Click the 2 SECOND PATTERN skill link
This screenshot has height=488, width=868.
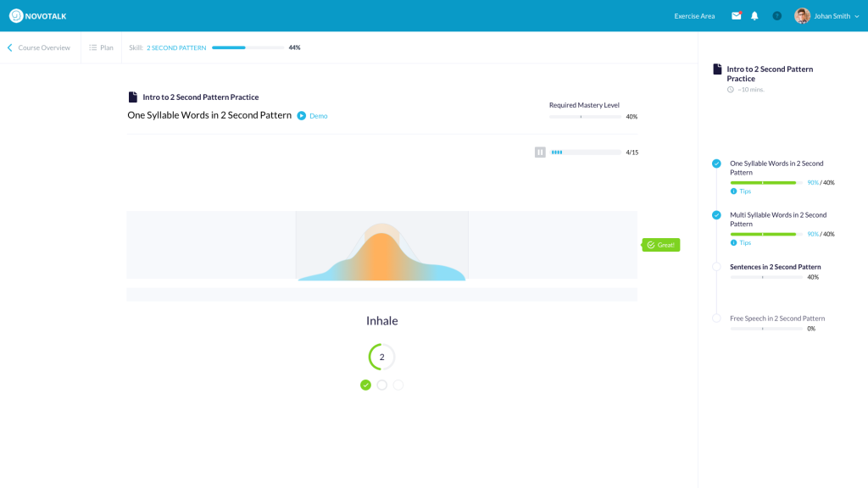[176, 47]
